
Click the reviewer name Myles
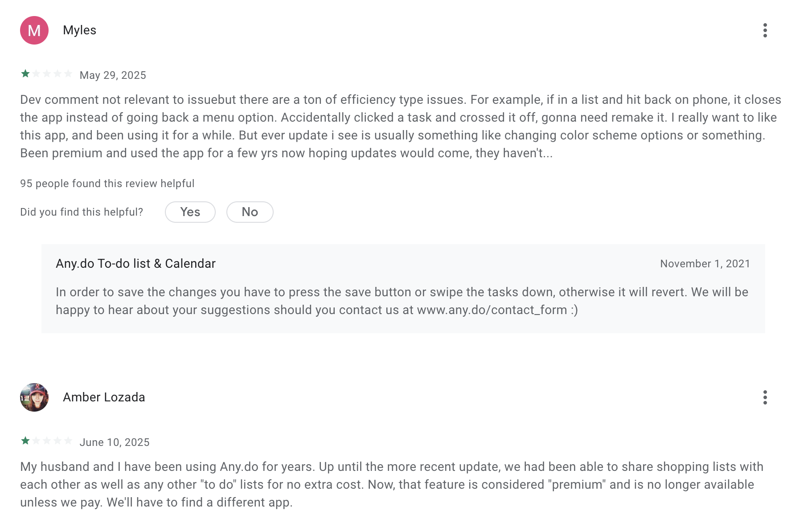point(80,30)
